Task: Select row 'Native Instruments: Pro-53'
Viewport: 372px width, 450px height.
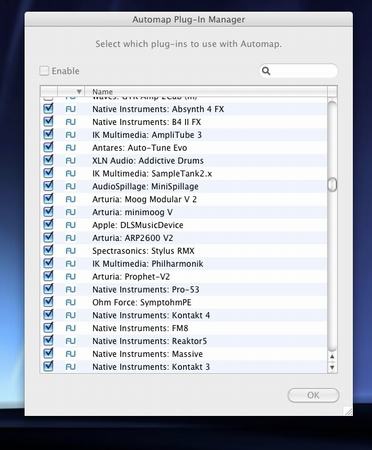Action: coord(184,290)
